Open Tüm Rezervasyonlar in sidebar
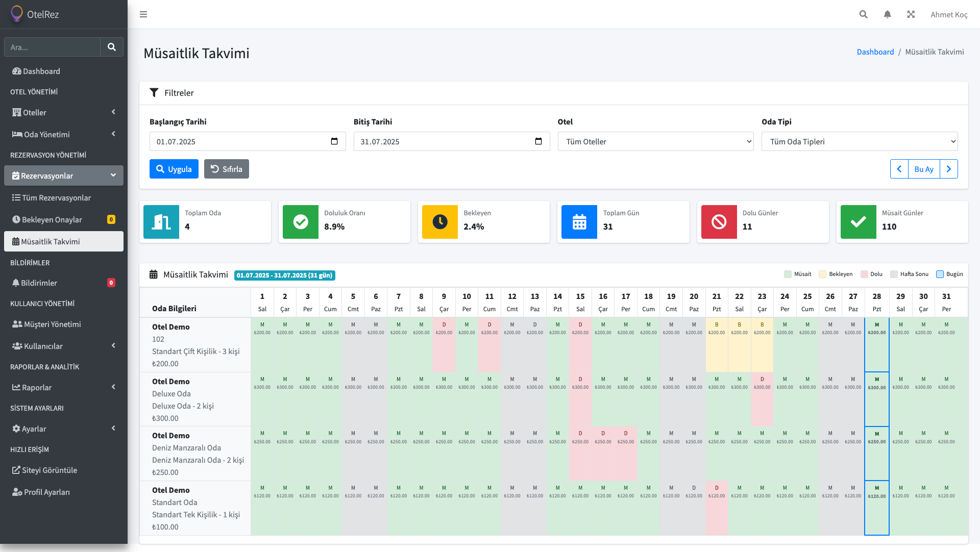 click(64, 198)
